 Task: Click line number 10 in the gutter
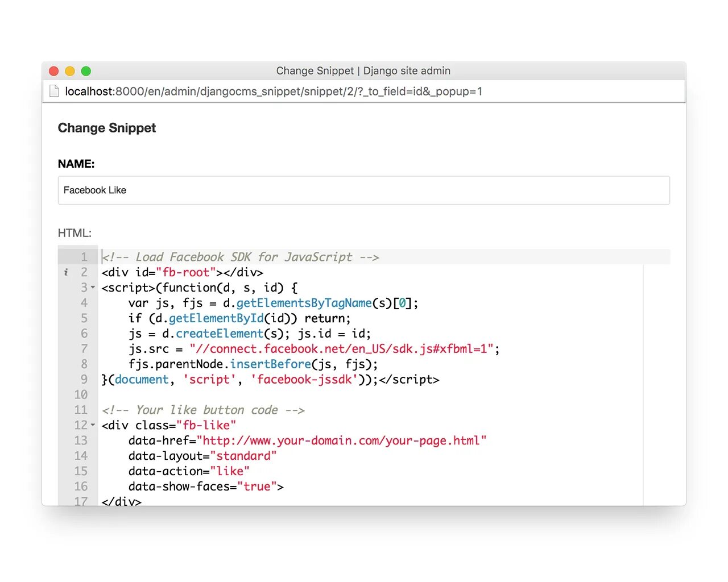click(81, 394)
